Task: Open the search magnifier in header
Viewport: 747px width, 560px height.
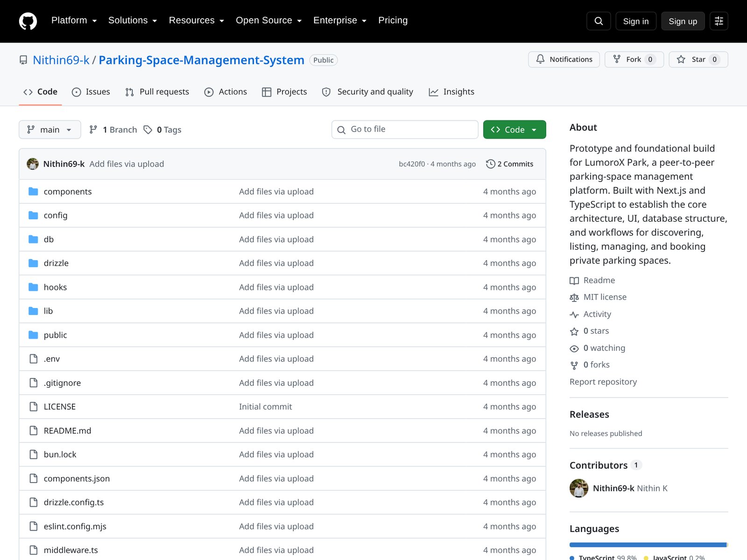Action: (x=599, y=21)
